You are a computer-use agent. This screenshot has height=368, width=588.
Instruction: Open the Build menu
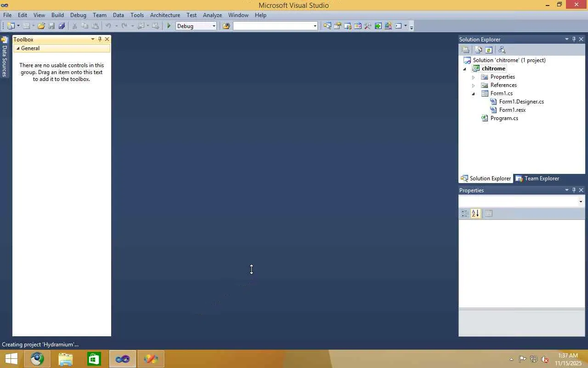pyautogui.click(x=57, y=15)
